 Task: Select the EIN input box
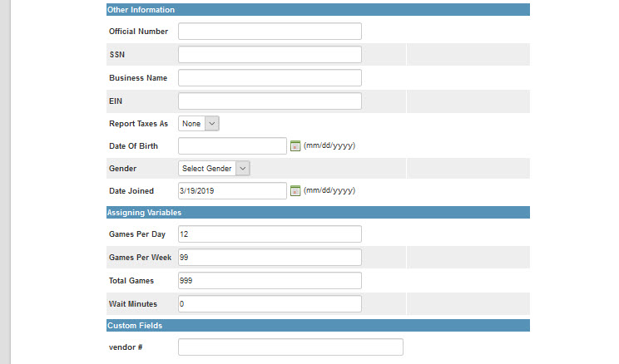pos(270,101)
